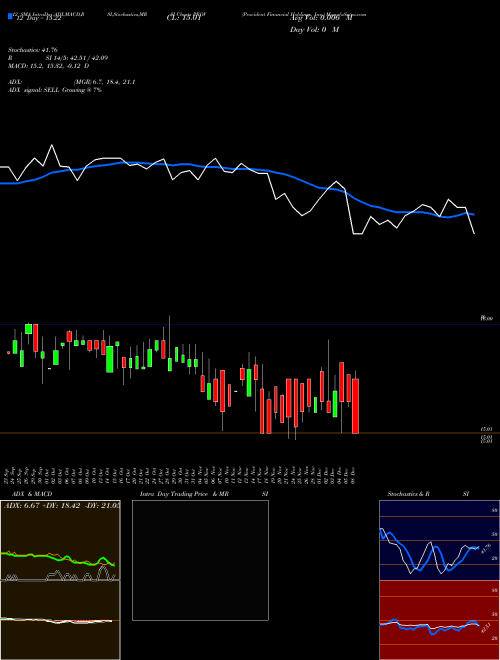Click the lower MACD sub-panel
Image resolution: width=500 pixels, height=660 pixels.
pyautogui.click(x=60, y=620)
